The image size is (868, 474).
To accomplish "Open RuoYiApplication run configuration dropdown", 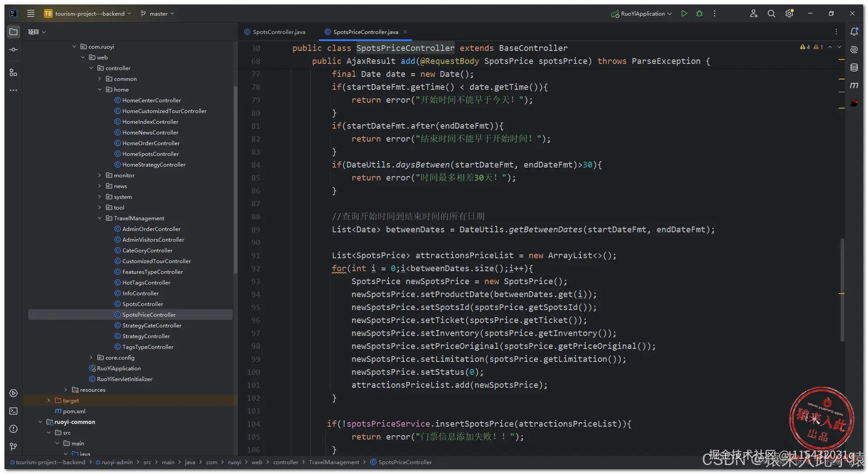I will (x=641, y=13).
